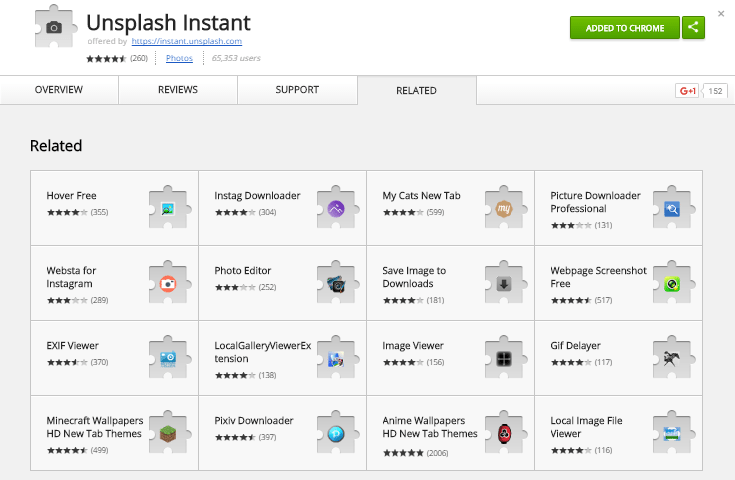Open Pixiv Downloader title
The width and height of the screenshot is (735, 480).
point(254,420)
